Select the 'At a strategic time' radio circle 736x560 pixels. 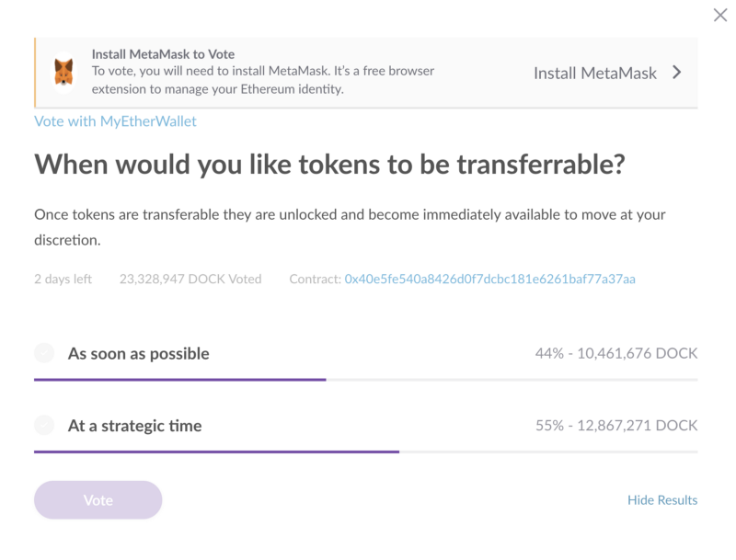pyautogui.click(x=44, y=425)
